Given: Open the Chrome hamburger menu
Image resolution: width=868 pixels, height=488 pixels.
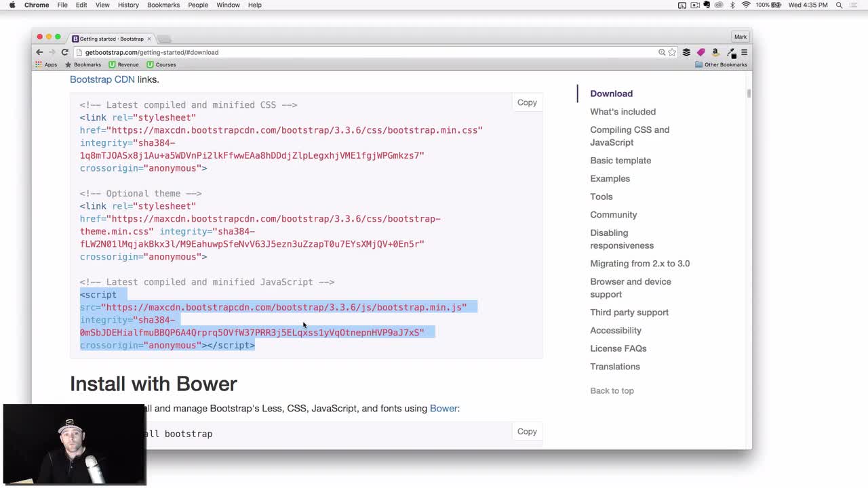Looking at the screenshot, I should (x=744, y=52).
